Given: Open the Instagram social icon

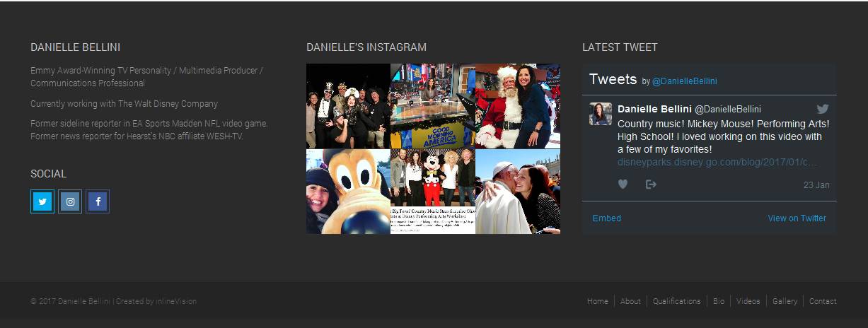Looking at the screenshot, I should pyautogui.click(x=70, y=201).
